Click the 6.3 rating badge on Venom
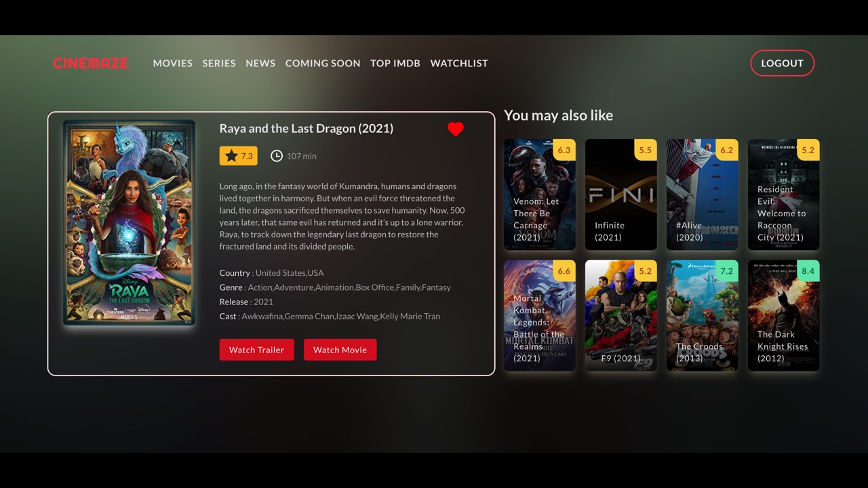868x488 pixels. point(564,150)
